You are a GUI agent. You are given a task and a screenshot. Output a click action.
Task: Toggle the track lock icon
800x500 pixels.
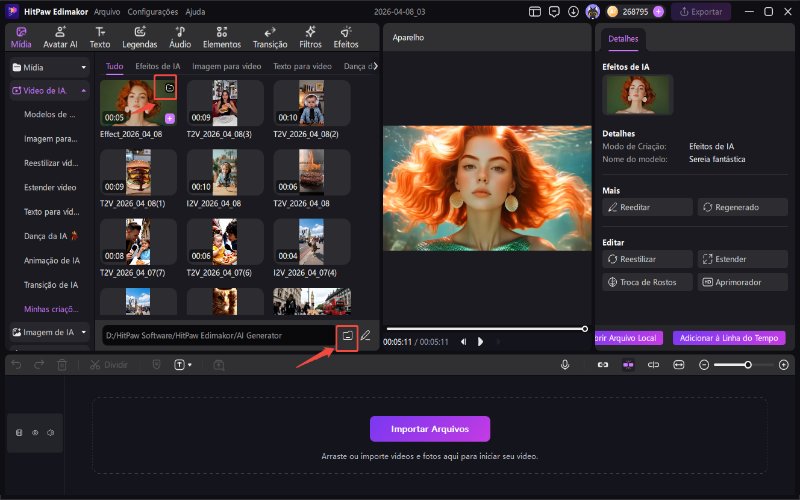[19, 433]
